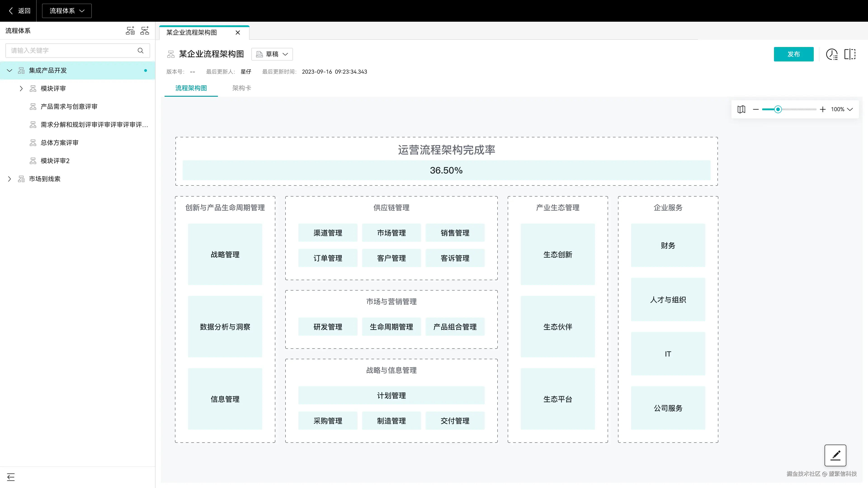Open the 草稿 status dropdown

272,54
